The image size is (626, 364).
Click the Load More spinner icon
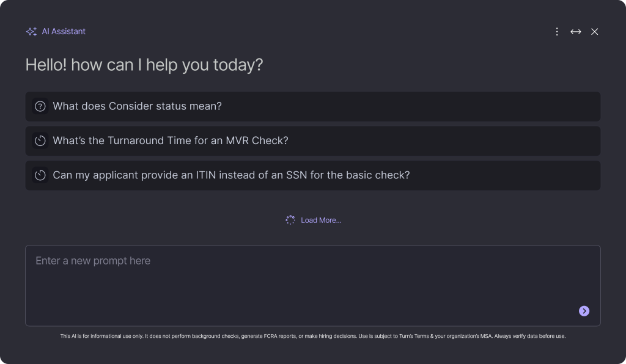click(290, 220)
